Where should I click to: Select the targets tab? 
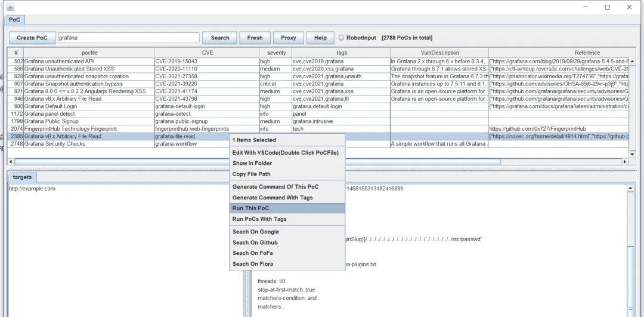point(22,177)
